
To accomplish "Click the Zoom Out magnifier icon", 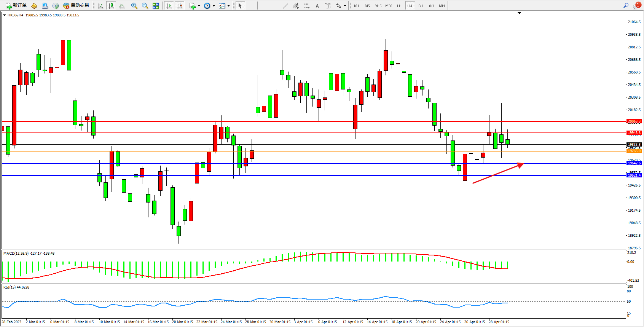I will click(145, 6).
